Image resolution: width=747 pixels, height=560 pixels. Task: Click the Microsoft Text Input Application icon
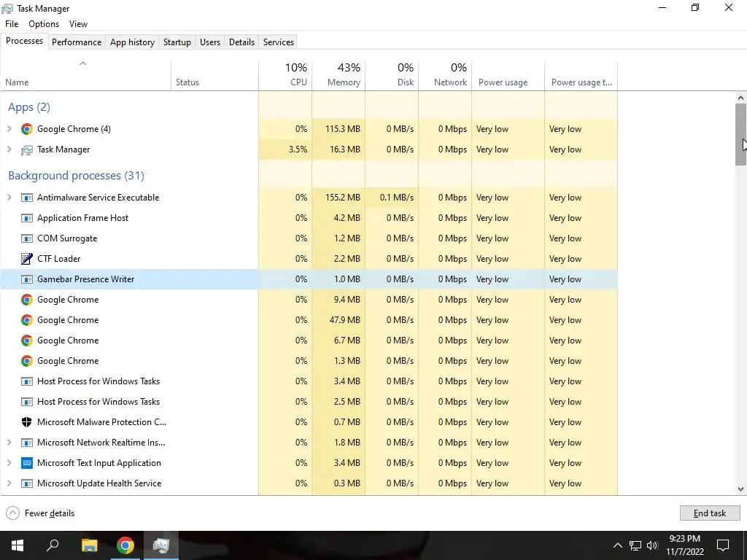pos(27,463)
